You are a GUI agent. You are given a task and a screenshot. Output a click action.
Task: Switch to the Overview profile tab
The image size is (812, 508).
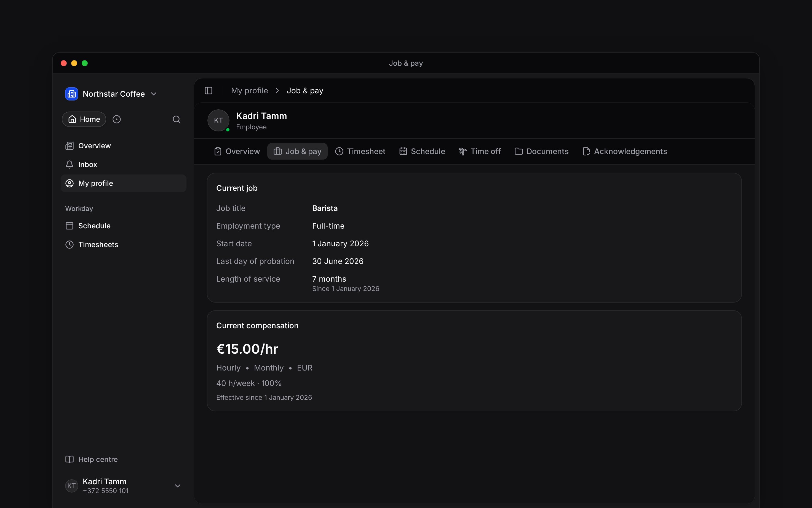pyautogui.click(x=237, y=152)
